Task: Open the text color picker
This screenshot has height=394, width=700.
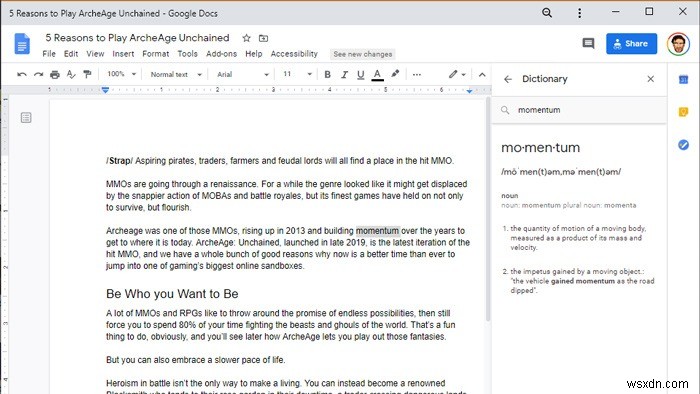Action: 377,75
